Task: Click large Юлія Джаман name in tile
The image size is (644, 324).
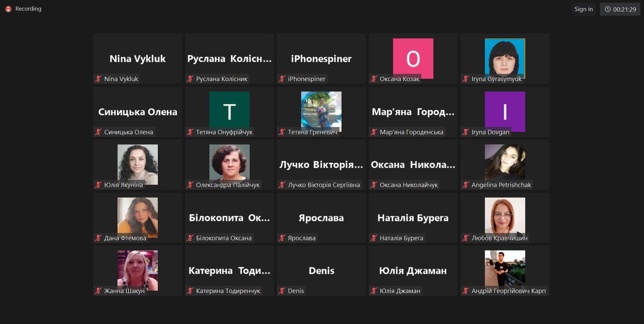Action: 413,271
